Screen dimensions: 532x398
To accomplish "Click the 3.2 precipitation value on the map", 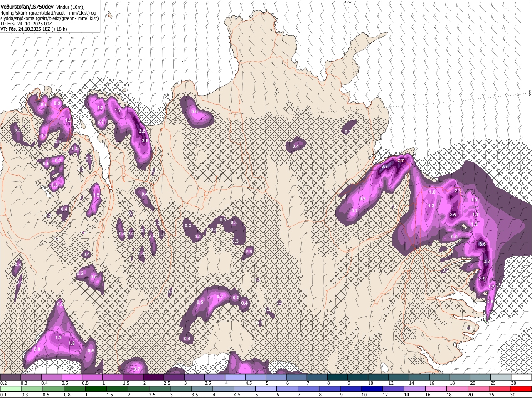I will 487,262.
